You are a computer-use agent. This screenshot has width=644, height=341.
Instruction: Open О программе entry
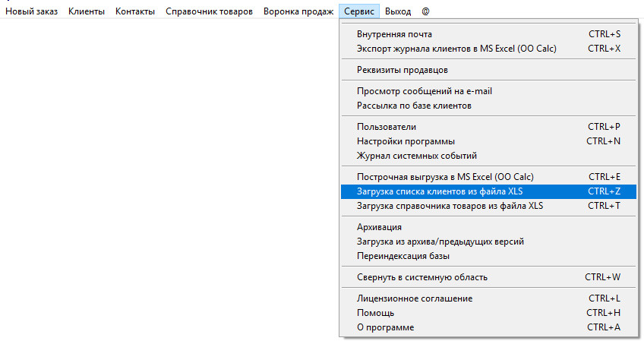tap(385, 327)
